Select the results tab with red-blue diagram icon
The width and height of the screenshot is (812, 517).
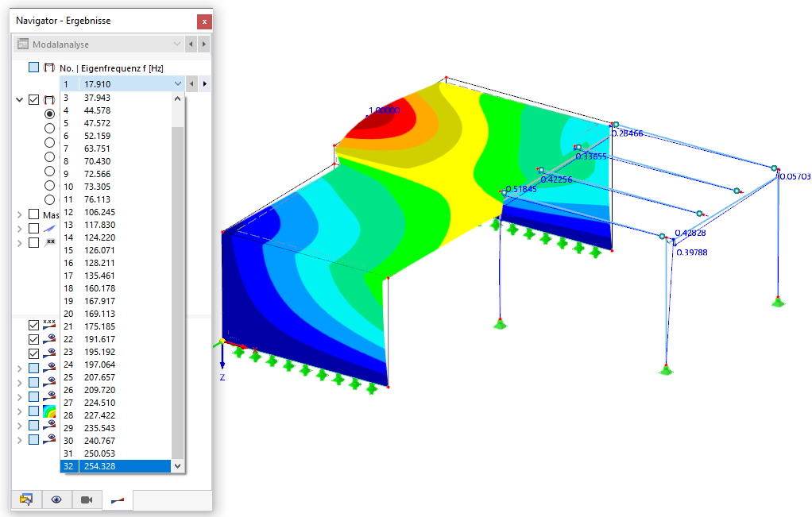coord(118,500)
